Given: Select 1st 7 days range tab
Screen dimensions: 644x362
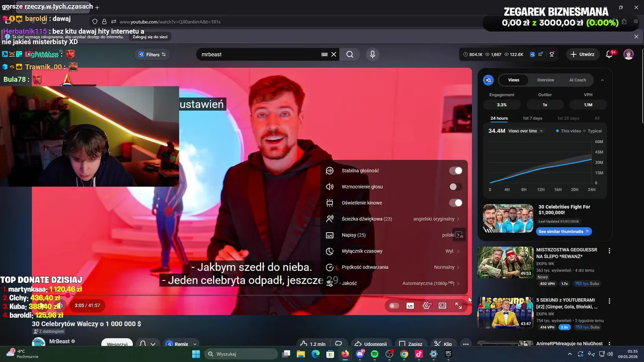Looking at the screenshot, I should (x=532, y=118).
